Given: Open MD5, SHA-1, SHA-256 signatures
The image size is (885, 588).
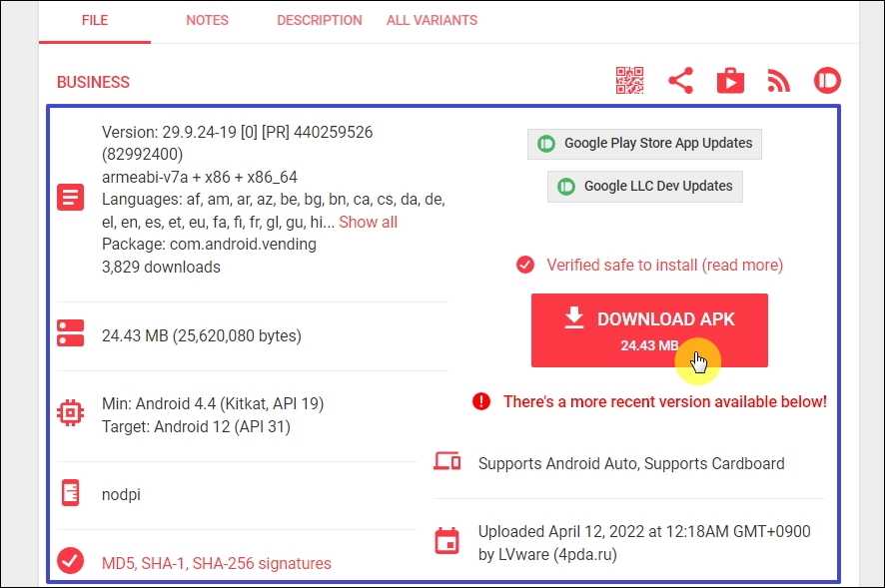Looking at the screenshot, I should 216,563.
